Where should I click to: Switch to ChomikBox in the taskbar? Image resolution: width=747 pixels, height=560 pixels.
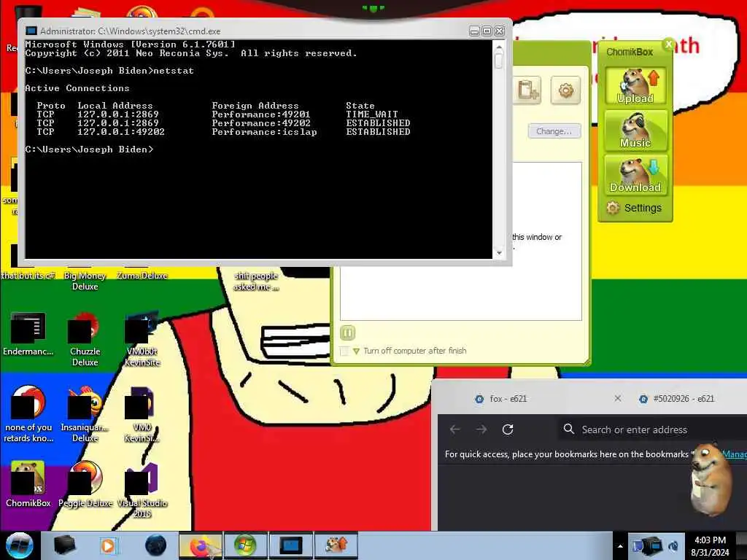336,545
